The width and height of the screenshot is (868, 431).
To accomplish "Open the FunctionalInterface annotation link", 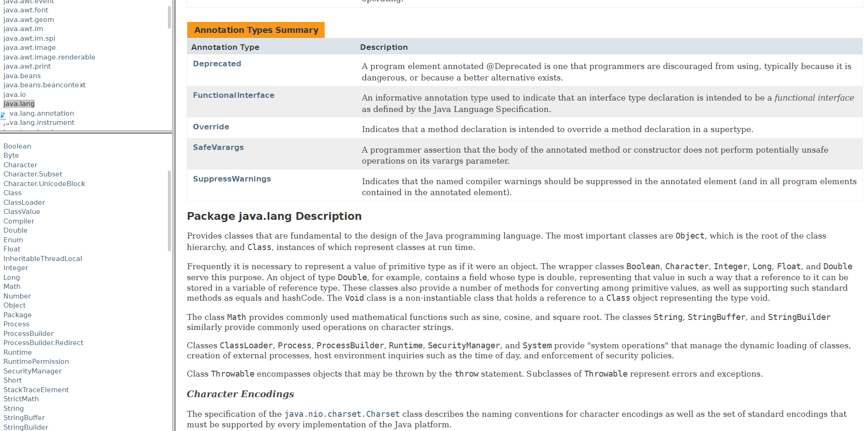I will (234, 95).
